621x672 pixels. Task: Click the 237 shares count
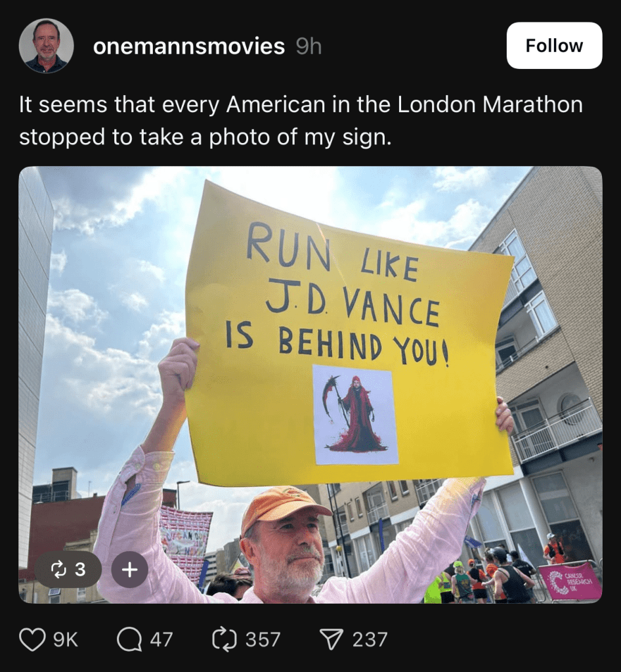[x=370, y=639]
